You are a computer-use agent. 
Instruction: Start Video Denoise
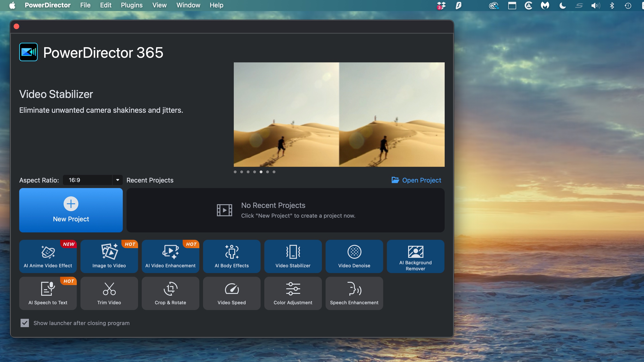pyautogui.click(x=354, y=256)
